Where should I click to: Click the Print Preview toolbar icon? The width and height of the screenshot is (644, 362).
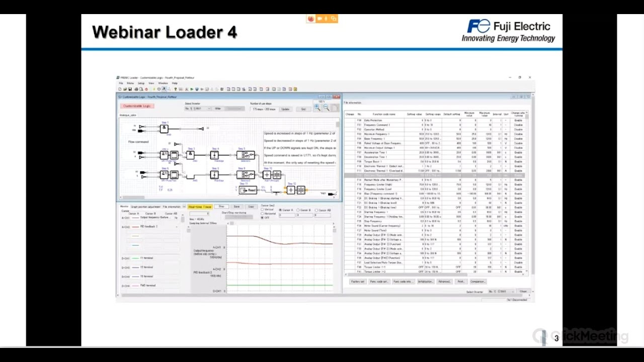point(141,89)
